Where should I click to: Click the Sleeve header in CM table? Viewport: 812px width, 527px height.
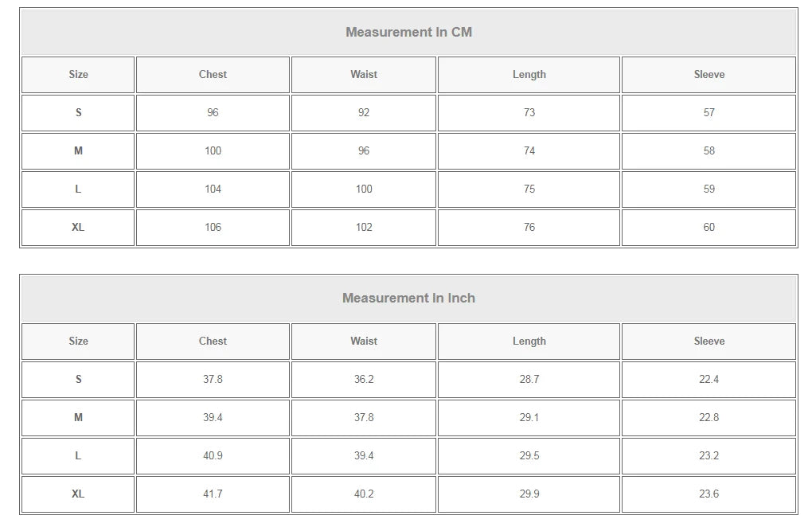pos(709,75)
